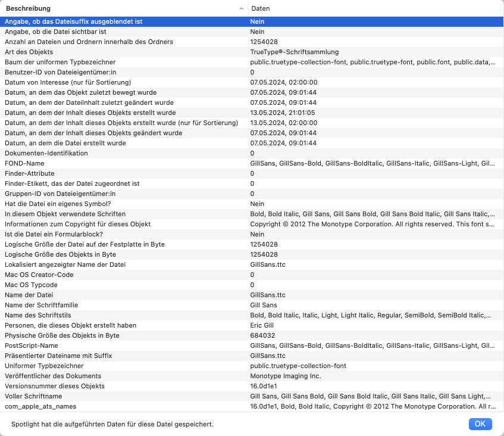Select the 'PostScript-Name' row

tap(252, 346)
